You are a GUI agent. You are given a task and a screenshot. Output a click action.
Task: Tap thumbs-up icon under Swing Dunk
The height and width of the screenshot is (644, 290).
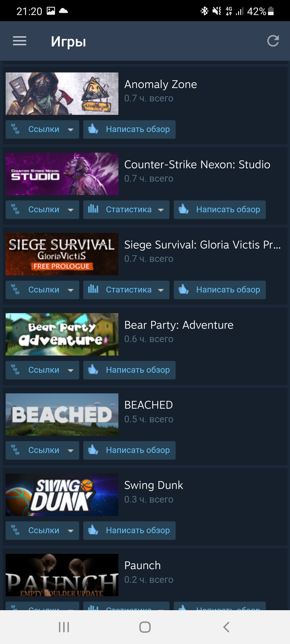(x=93, y=530)
